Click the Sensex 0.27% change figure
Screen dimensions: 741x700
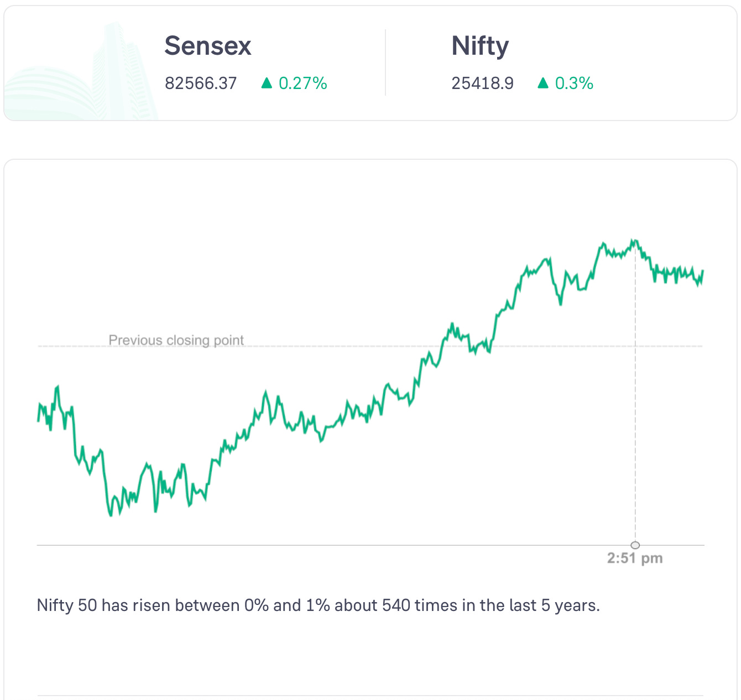pyautogui.click(x=303, y=83)
